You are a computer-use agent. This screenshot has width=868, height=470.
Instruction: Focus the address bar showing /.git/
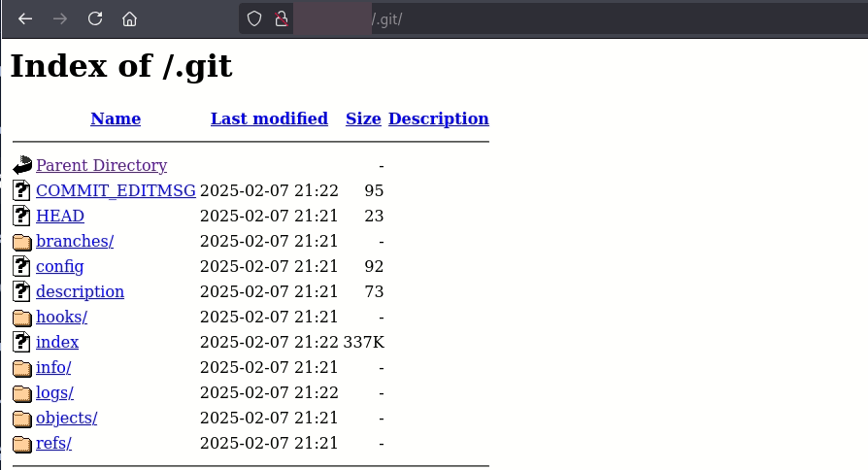553,18
